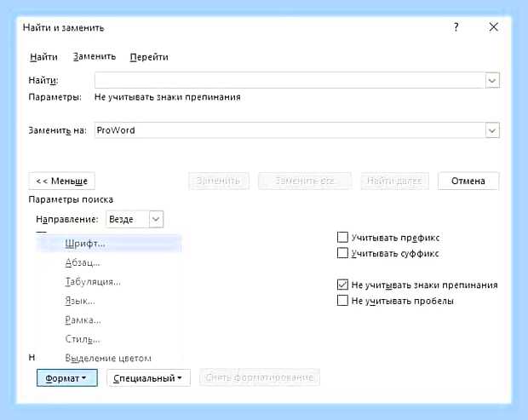
Task: Close the Найти и заменить dialog
Action: [494, 27]
